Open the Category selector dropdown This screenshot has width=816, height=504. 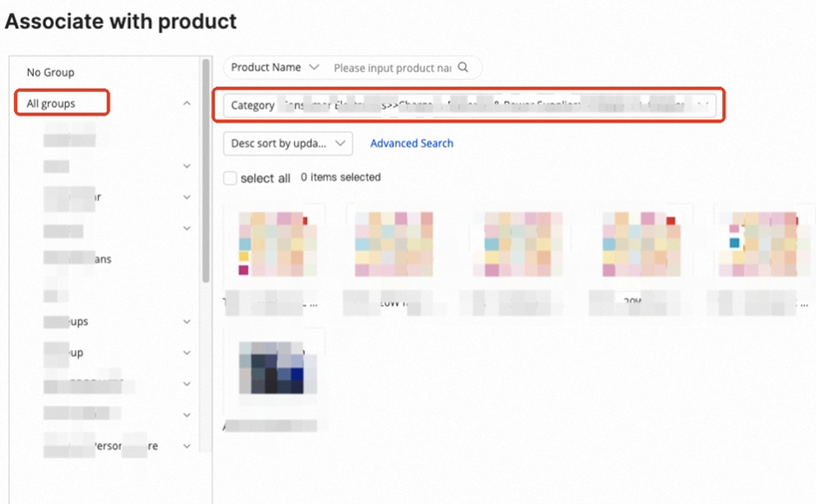click(x=469, y=105)
